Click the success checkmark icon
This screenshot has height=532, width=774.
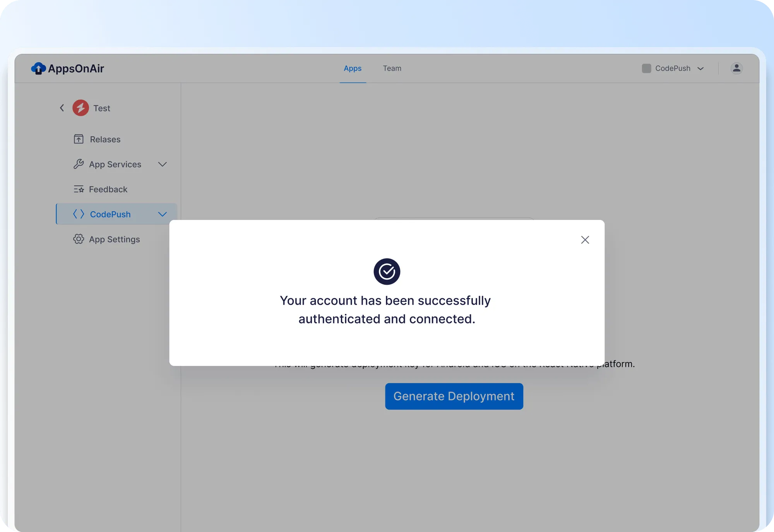coord(387,272)
